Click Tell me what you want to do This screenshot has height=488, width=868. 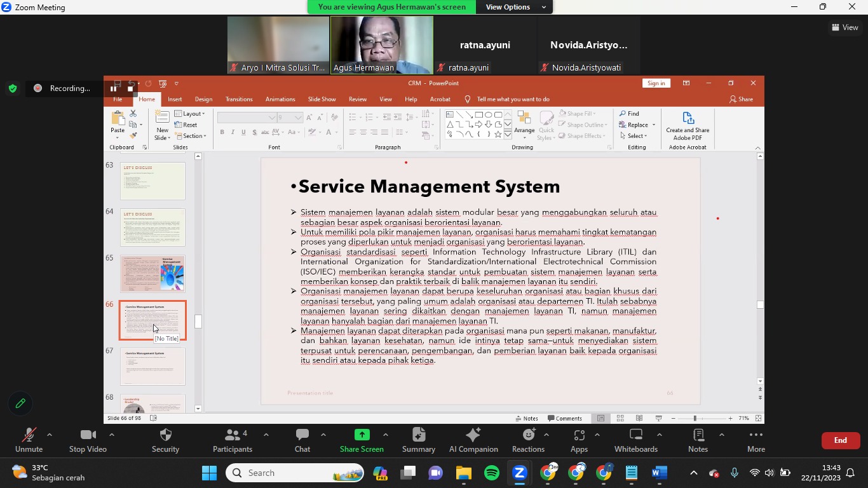pyautogui.click(x=513, y=99)
